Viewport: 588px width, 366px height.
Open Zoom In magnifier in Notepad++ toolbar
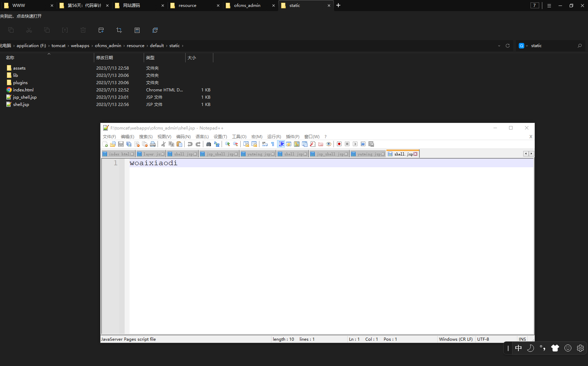pyautogui.click(x=228, y=144)
